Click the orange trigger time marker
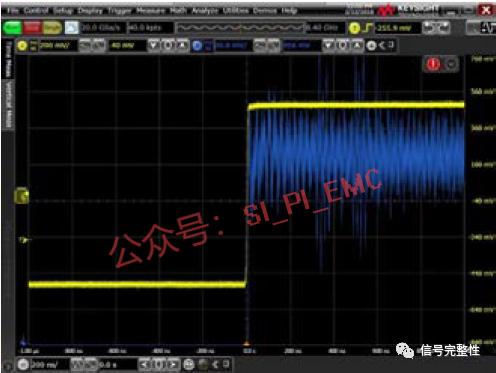496x373 pixels. pos(247,343)
